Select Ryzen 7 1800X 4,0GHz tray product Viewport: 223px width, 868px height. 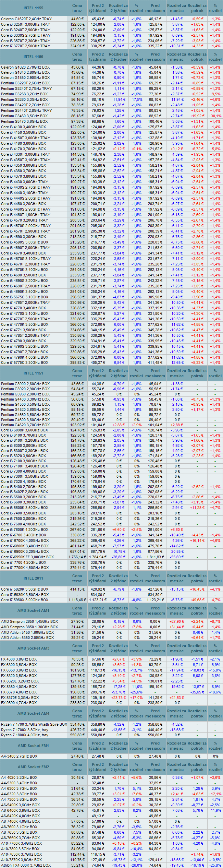click(25, 735)
